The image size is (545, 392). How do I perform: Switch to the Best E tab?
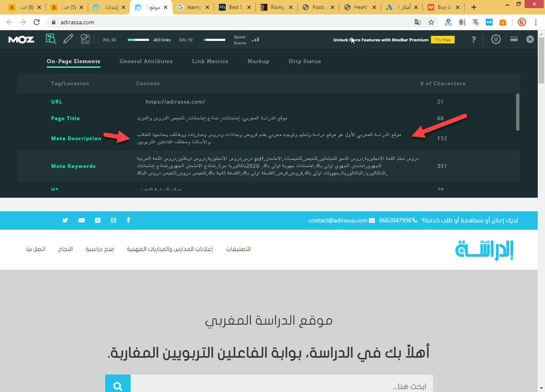(234, 7)
